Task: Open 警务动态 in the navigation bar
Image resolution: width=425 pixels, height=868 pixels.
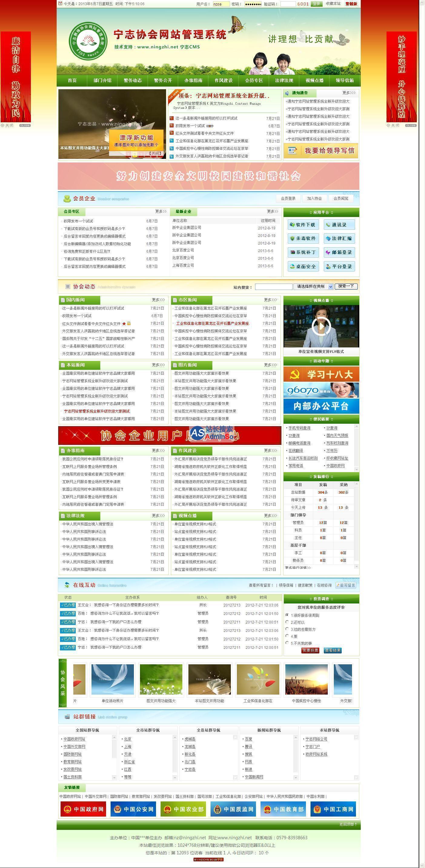Action: pyautogui.click(x=133, y=81)
